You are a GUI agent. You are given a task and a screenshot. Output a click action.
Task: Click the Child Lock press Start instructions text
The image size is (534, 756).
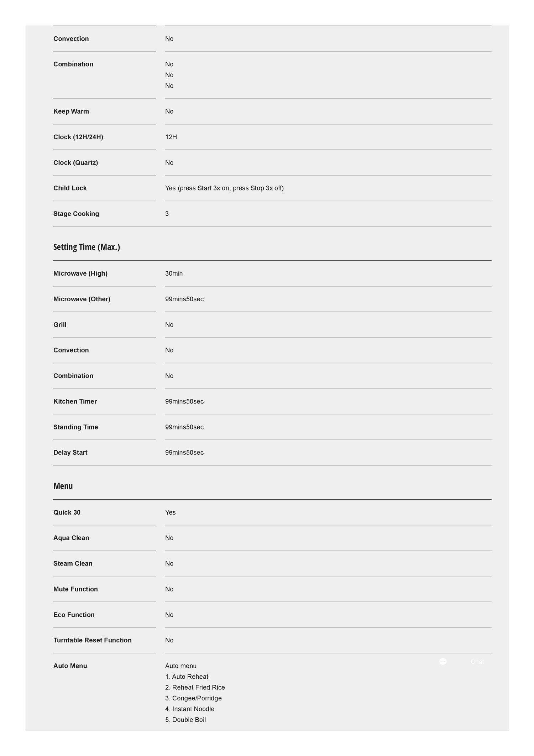point(224,188)
